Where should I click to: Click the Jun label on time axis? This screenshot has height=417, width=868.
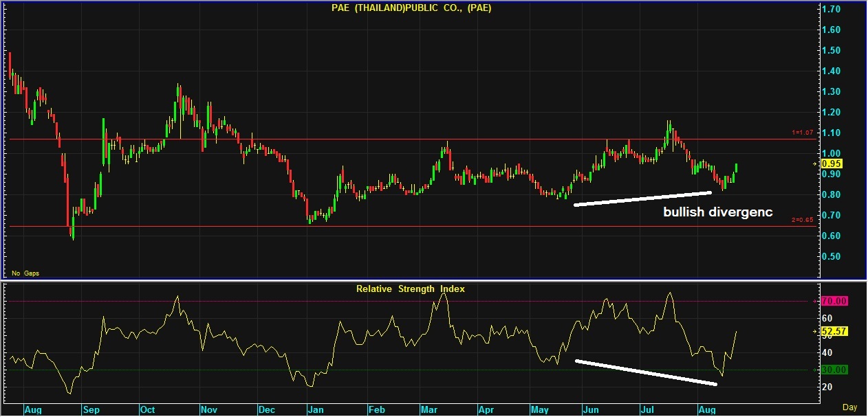pyautogui.click(x=592, y=409)
